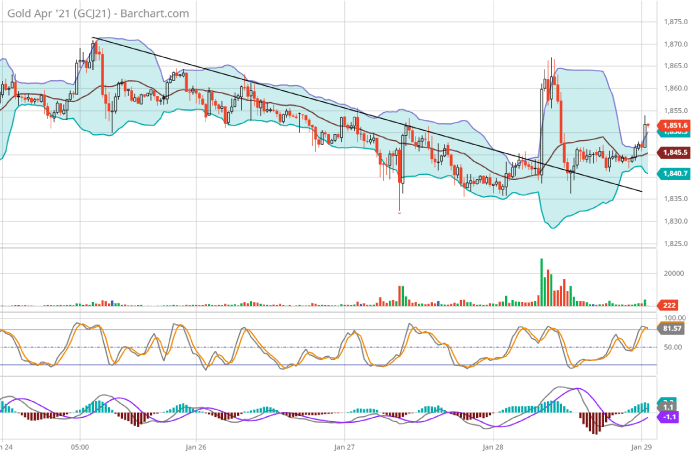Click the 1,875.0 price axis label
This screenshot has height=455, width=693.
(675, 22)
